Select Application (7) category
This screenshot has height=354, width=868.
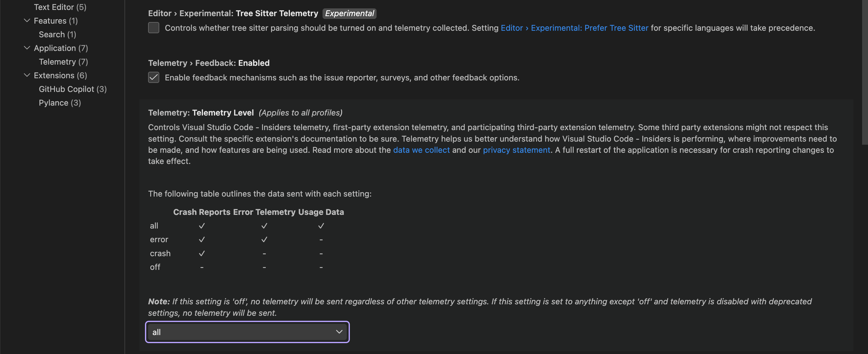(61, 48)
